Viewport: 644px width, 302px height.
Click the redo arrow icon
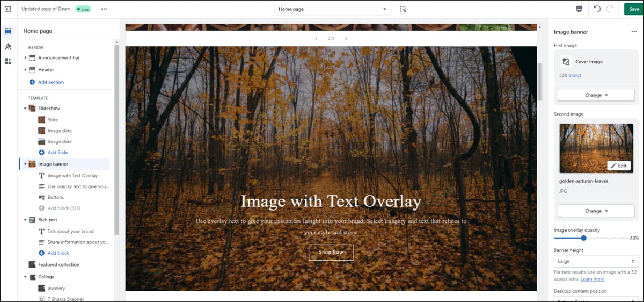(610, 9)
